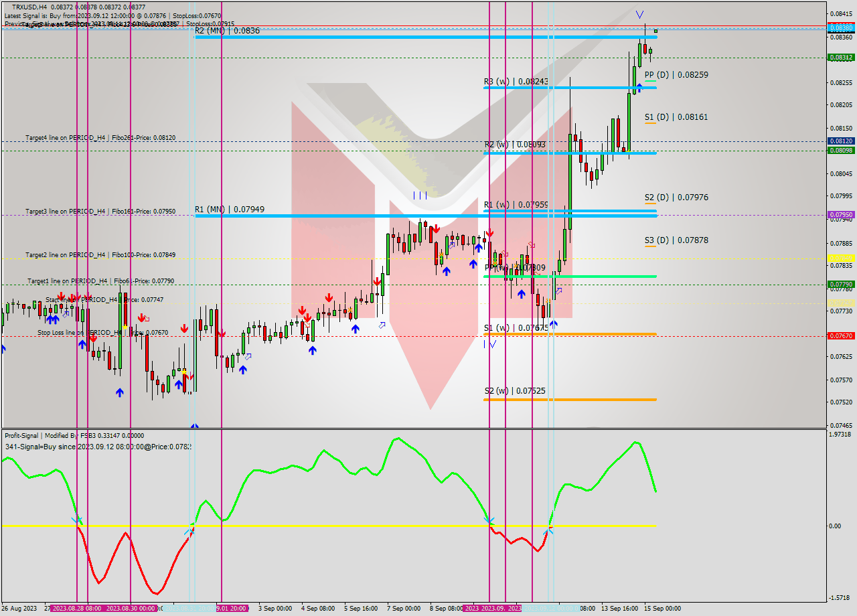Click the 2023.08.28 08:00 magenta time marker
The image size is (857, 616).
[x=76, y=609]
